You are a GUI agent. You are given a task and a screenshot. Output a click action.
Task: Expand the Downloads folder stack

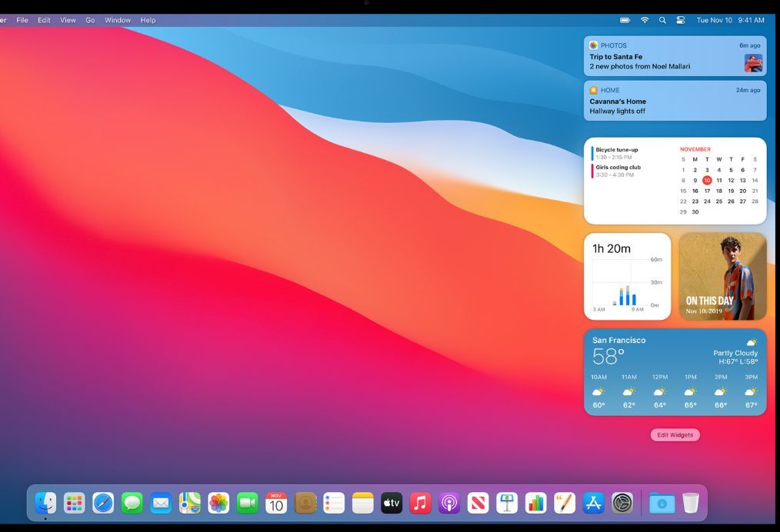pos(661,503)
